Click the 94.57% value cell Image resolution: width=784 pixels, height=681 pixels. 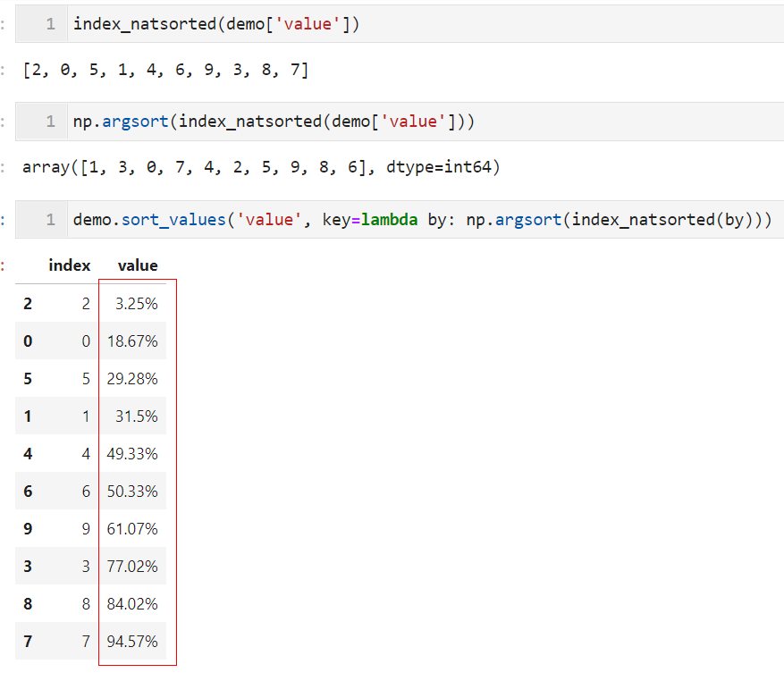point(132,641)
